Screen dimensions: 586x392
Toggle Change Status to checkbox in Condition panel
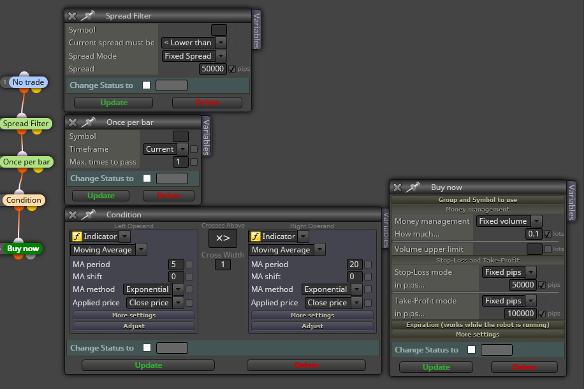(x=147, y=348)
